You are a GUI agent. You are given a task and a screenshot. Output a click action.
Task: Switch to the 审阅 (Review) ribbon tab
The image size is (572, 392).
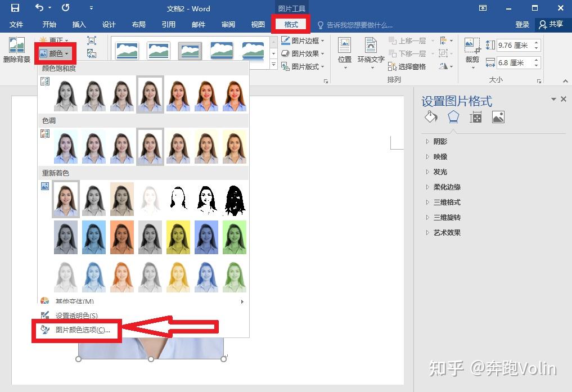coord(228,24)
